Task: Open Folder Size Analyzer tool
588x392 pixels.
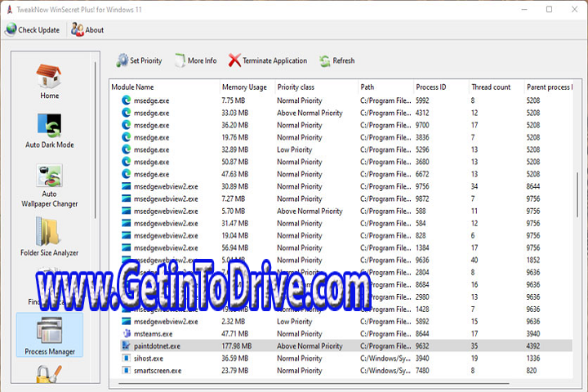Action: click(x=49, y=236)
